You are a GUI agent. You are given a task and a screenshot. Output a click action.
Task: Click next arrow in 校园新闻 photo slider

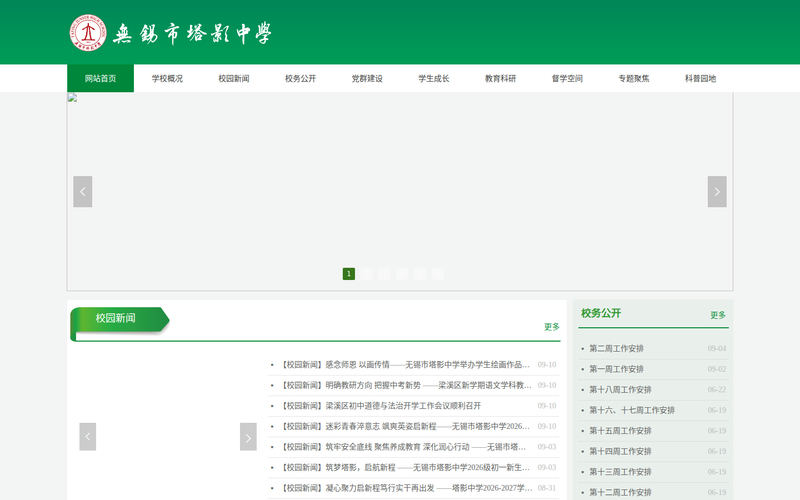[248, 437]
